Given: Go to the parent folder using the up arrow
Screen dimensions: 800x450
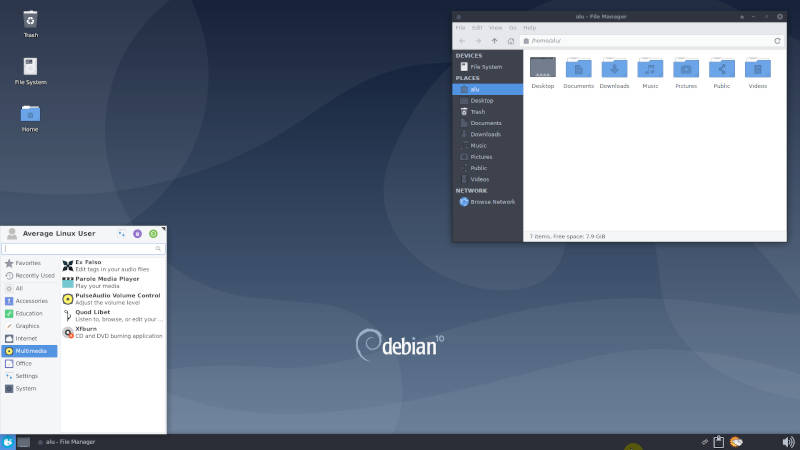Looking at the screenshot, I should 494,41.
